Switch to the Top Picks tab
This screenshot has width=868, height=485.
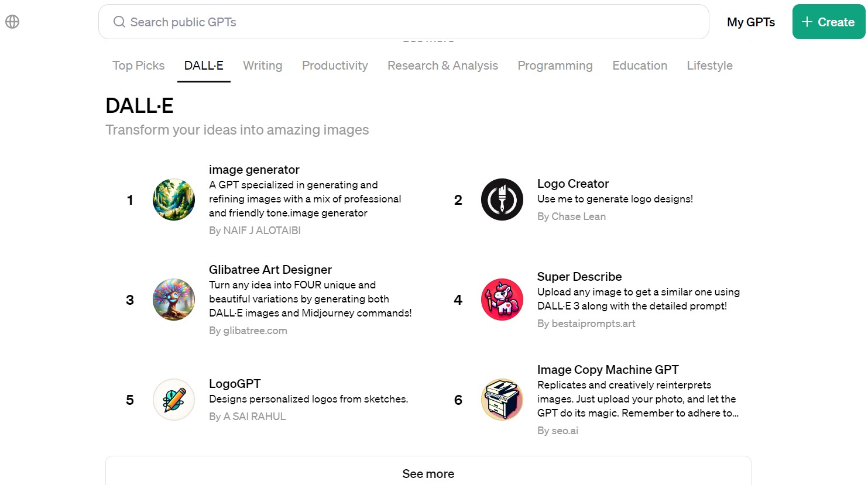click(x=139, y=66)
